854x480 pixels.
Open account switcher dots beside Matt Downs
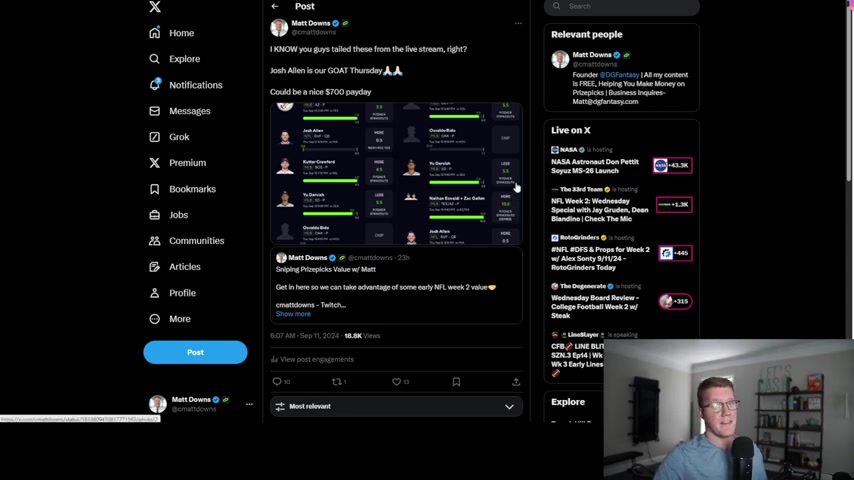coord(249,404)
